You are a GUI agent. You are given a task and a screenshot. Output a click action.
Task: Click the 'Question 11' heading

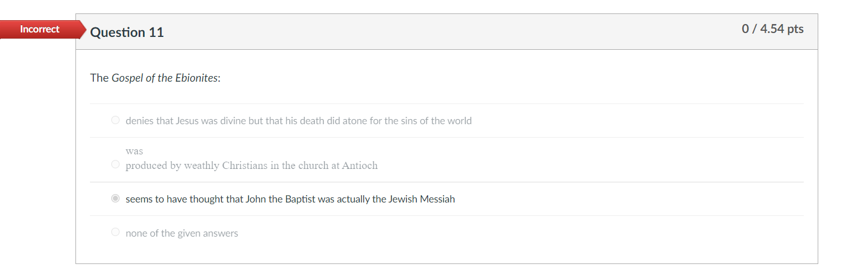pos(127,32)
